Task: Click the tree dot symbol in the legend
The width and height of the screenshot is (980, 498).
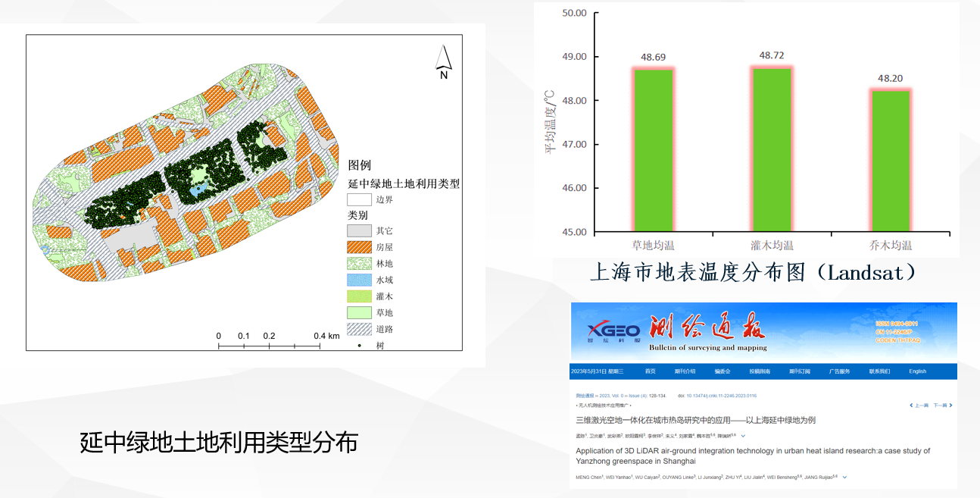Action: pos(359,346)
